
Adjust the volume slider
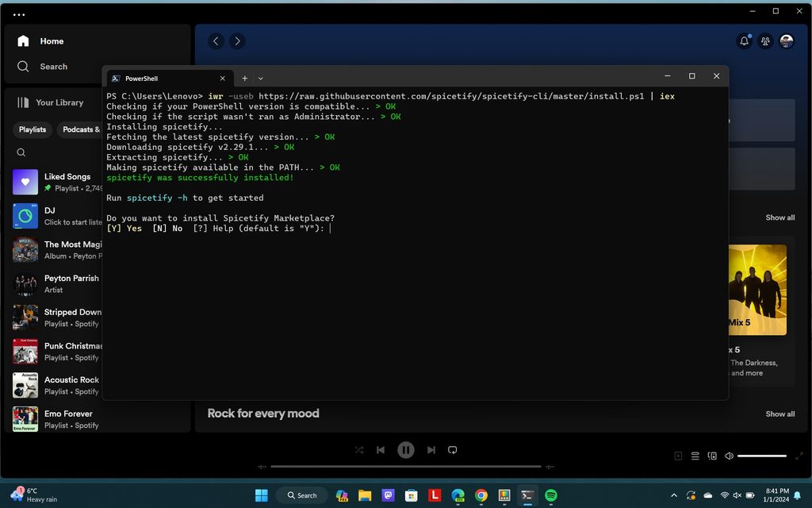(761, 456)
